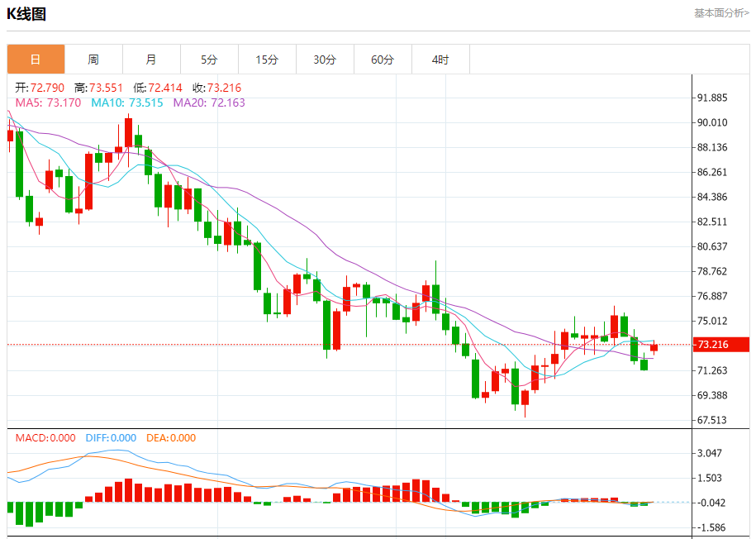Click the DEA:0.000 indicator label
756x539 pixels.
(x=171, y=438)
